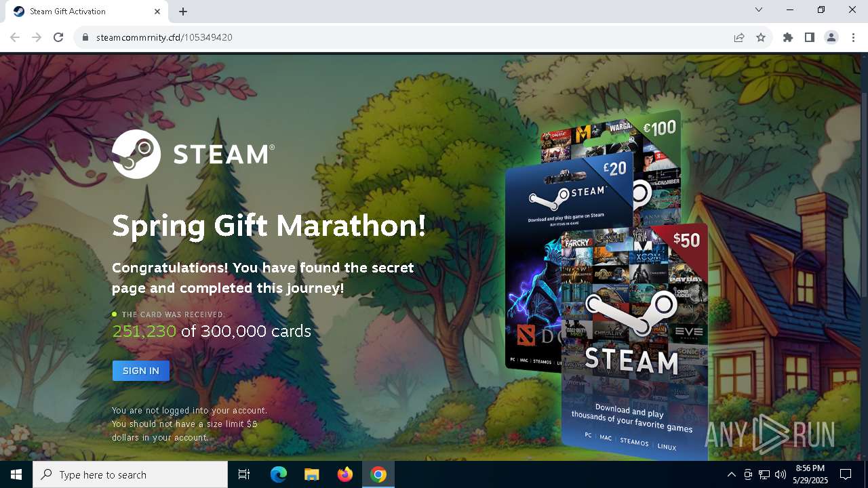Open File Explorer from the taskbar
The height and width of the screenshot is (488, 868).
pos(312,474)
